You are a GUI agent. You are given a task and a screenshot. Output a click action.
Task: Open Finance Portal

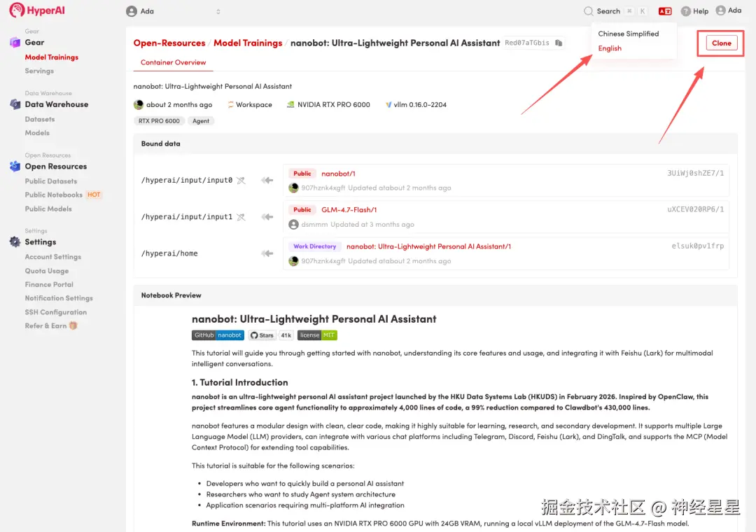(x=49, y=285)
